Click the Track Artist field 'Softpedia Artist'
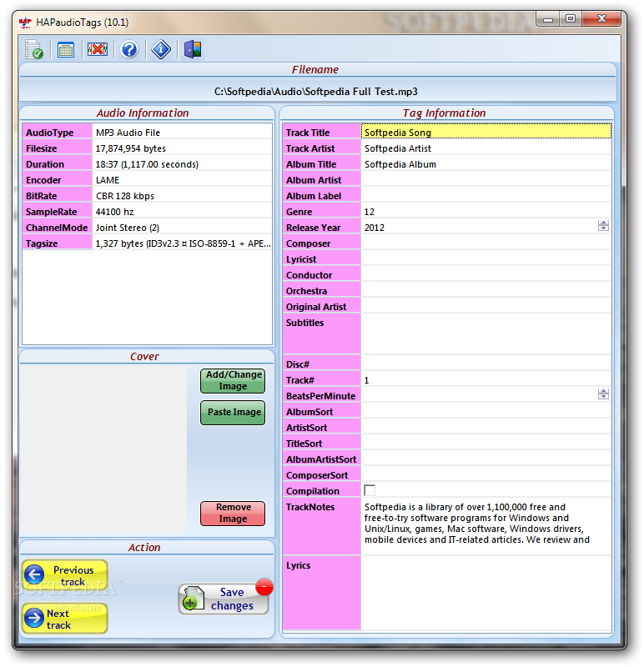Screen dimensions: 644x667 coord(486,148)
